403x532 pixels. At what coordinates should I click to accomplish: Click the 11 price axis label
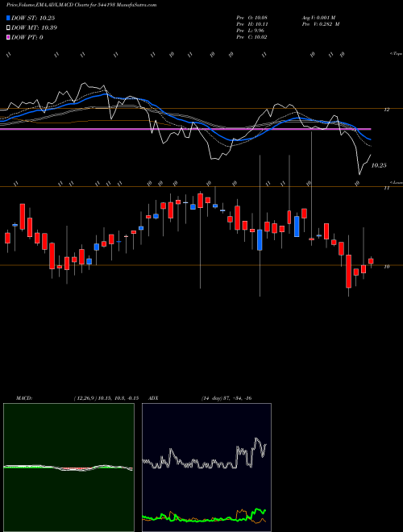click(386, 188)
